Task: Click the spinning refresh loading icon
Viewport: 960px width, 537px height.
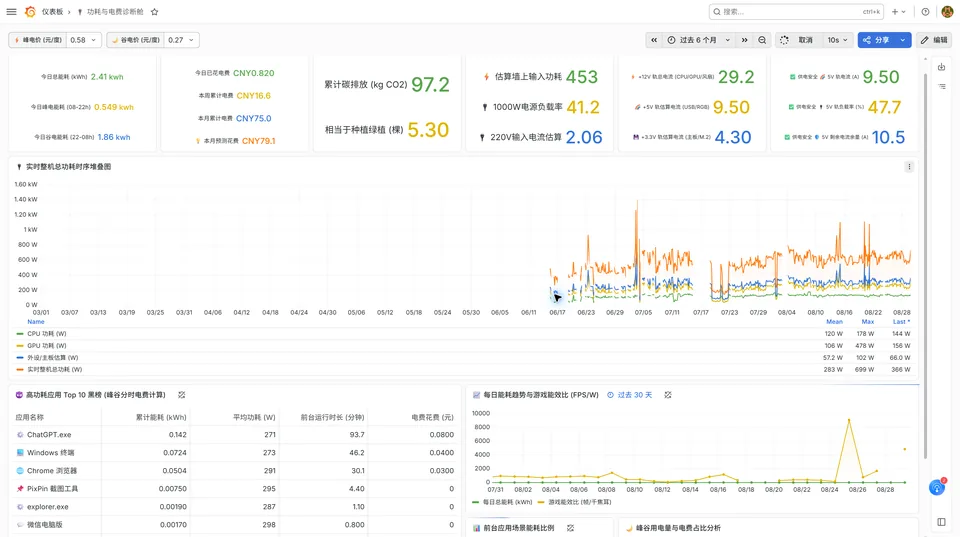Action: click(784, 40)
